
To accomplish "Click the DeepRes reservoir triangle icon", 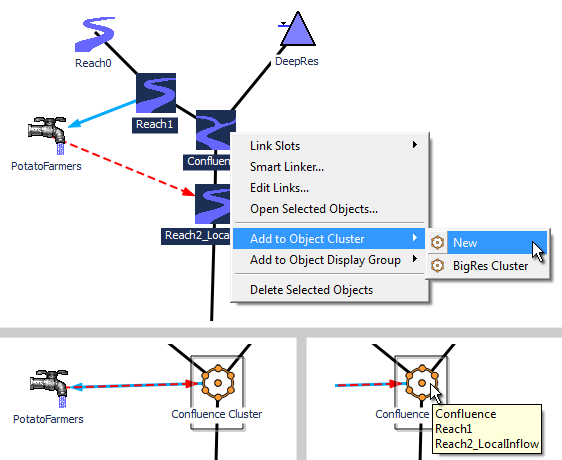I will pyautogui.click(x=297, y=29).
